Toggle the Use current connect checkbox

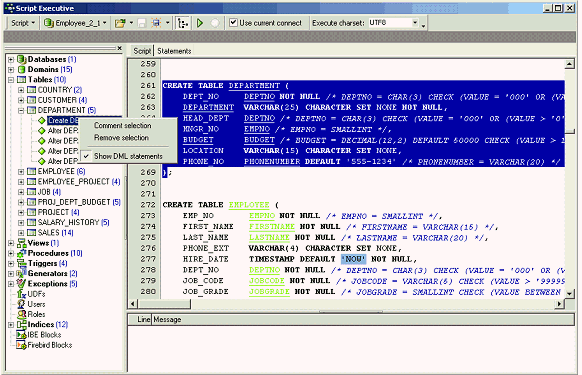[233, 23]
